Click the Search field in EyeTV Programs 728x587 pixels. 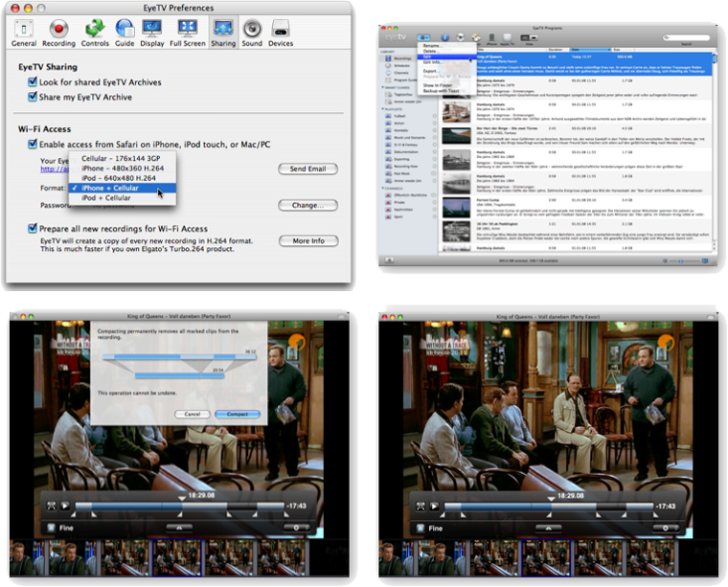[686, 37]
